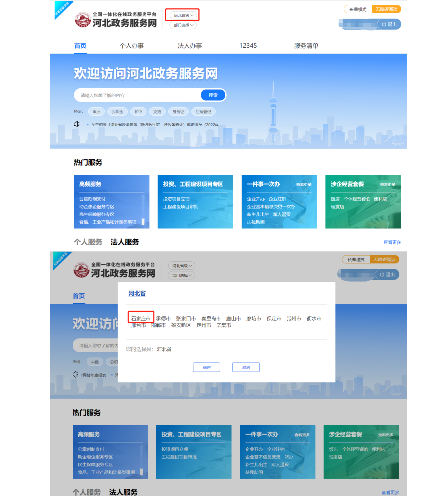Click 查看更多 in the undimmed 涉企经营套餐 card
This screenshot has width=437, height=504.
pos(387,184)
